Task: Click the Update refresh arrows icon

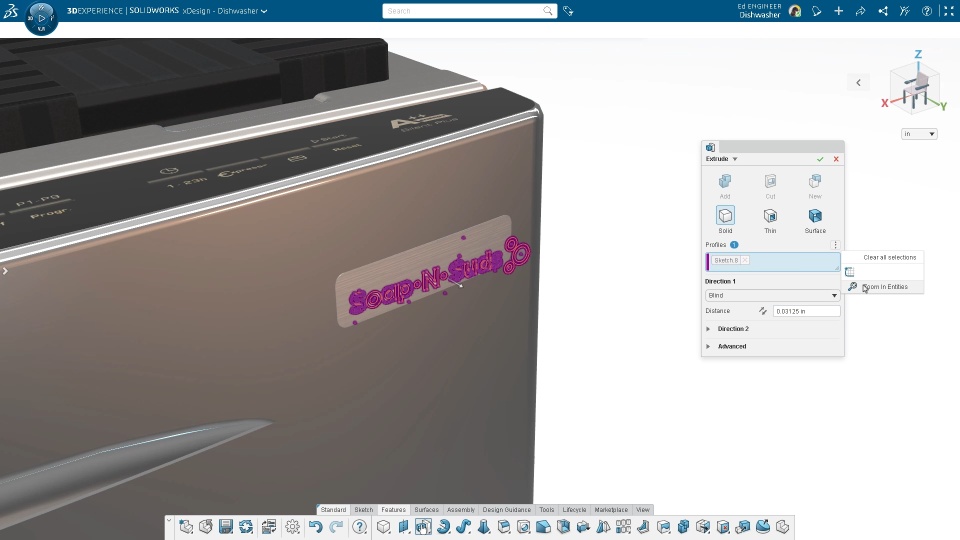Action: 246,527
